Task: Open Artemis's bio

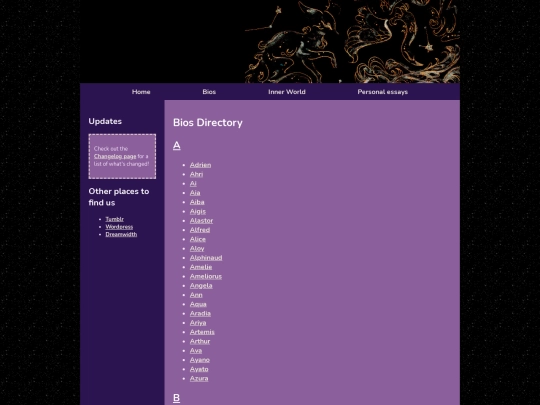Action: point(202,332)
